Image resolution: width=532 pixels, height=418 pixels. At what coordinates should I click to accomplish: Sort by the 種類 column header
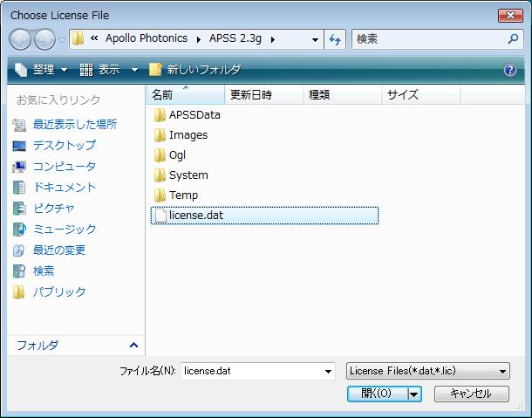tap(343, 94)
